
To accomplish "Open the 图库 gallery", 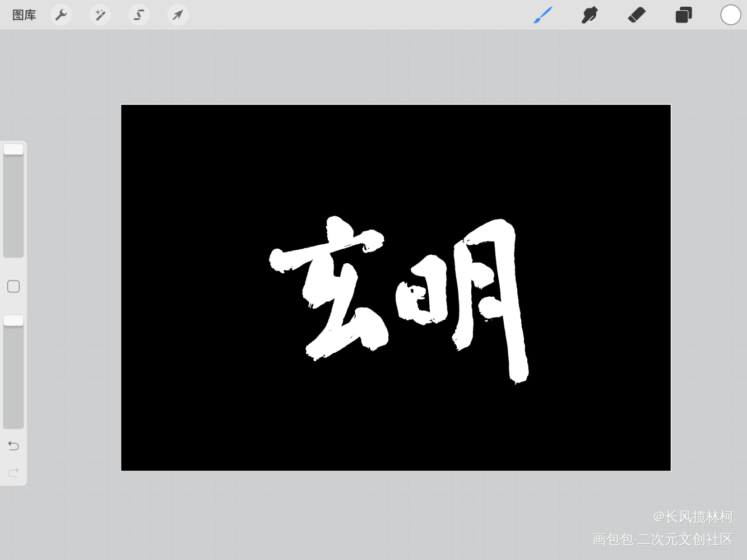I will (24, 15).
